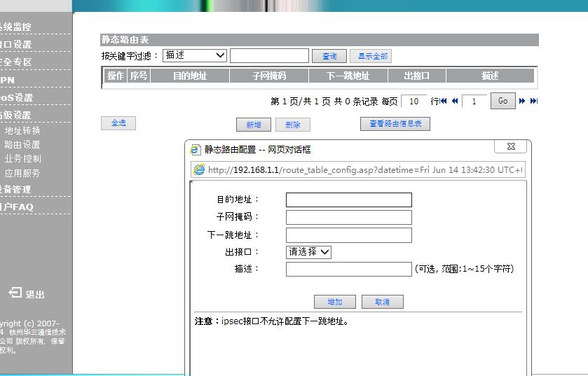Focus the 描述 input field in dialog
Image resolution: width=588 pixels, height=376 pixels.
click(x=349, y=270)
